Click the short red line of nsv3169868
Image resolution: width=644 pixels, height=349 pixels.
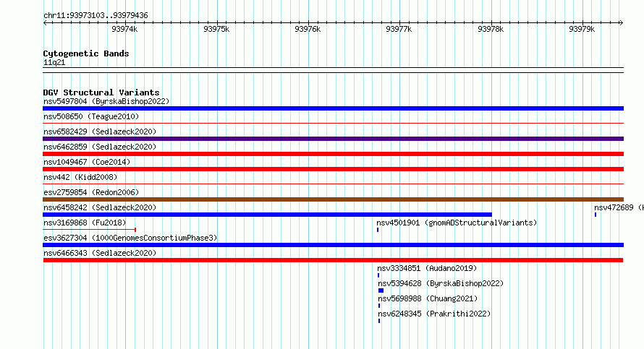[x=89, y=230]
